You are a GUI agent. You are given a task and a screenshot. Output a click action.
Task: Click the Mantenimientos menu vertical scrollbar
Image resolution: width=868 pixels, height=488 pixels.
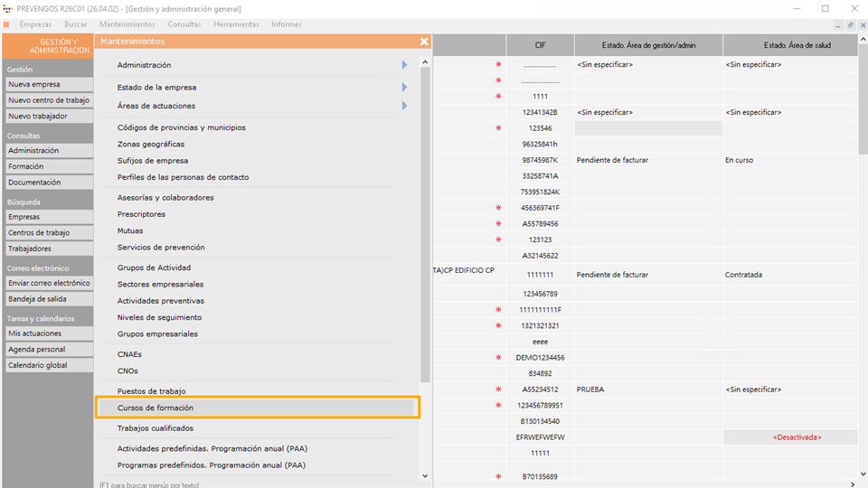tap(425, 226)
